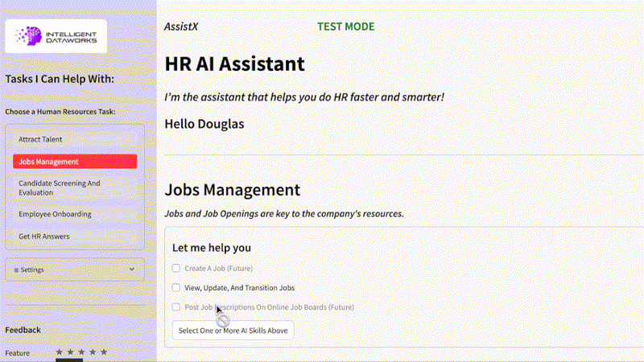
Task: Click the Settings list icon
Action: [16, 269]
